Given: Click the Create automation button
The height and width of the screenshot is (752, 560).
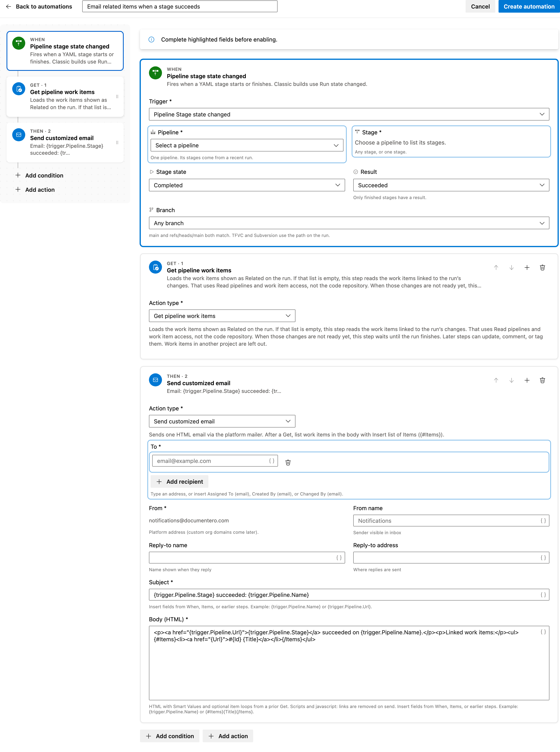Looking at the screenshot, I should coord(529,7).
